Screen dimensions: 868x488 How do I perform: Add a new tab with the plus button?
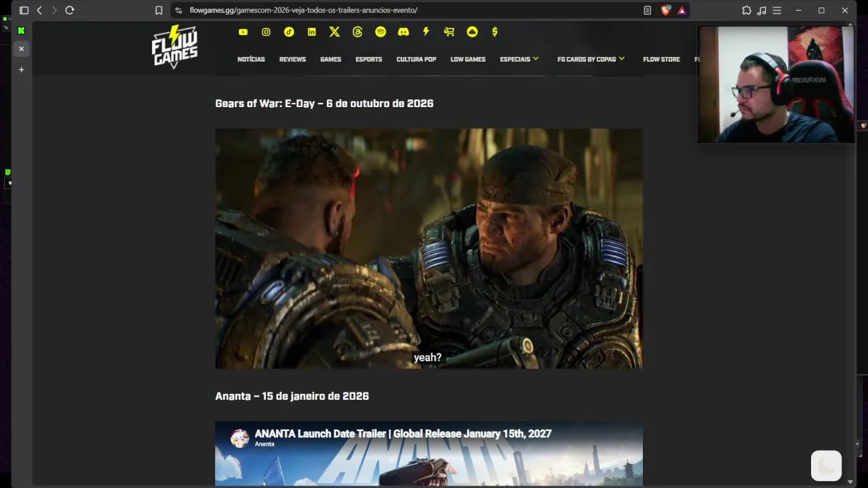[21, 69]
